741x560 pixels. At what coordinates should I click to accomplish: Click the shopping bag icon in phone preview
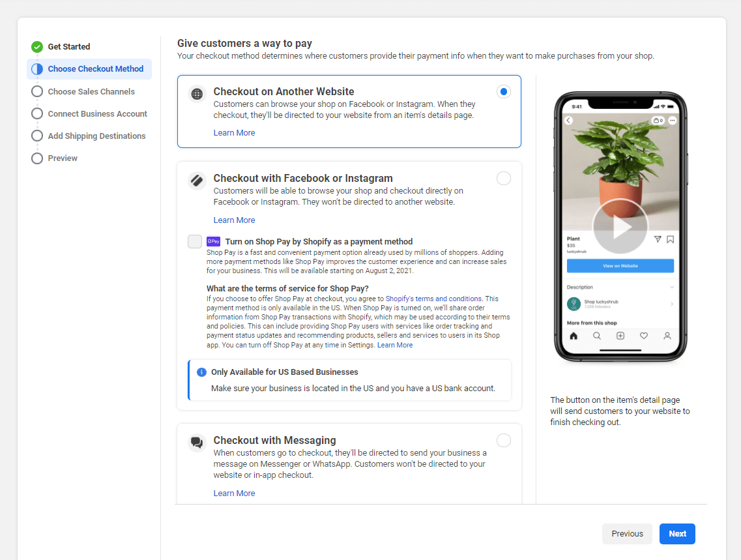click(x=658, y=121)
